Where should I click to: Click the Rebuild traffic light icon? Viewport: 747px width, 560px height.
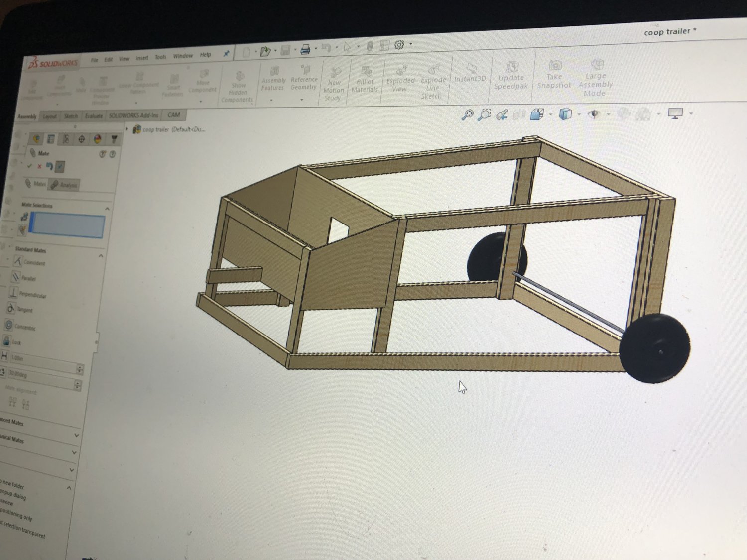(370, 46)
